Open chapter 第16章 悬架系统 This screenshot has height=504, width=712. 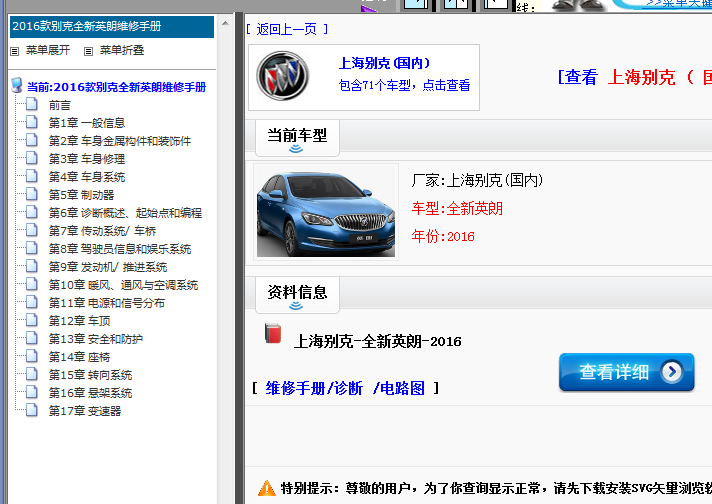click(90, 393)
